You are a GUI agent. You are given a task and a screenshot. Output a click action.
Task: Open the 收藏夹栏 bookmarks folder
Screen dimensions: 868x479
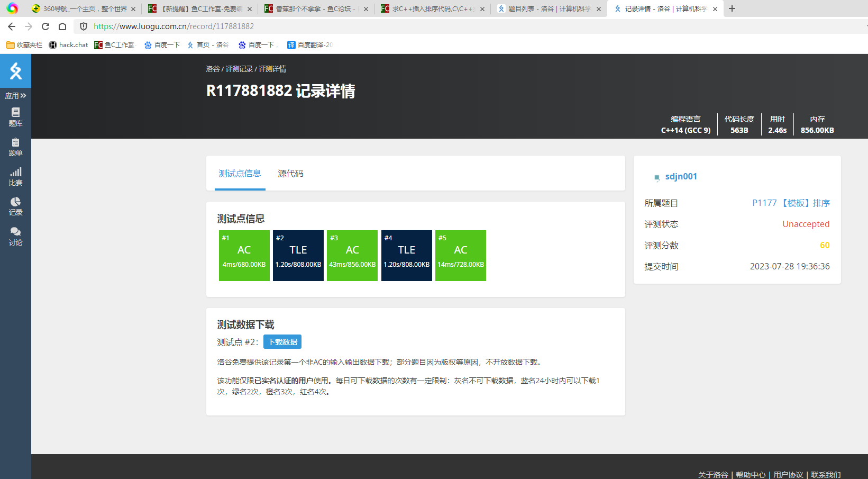click(x=24, y=45)
